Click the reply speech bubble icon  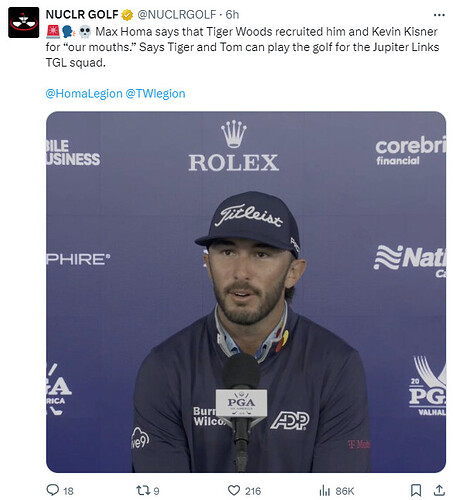[53, 490]
